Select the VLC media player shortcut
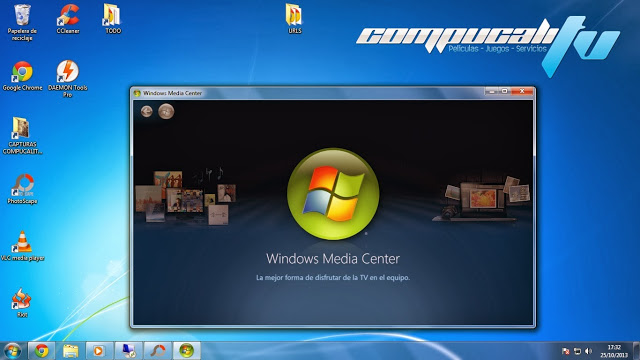This screenshot has width=640, height=360. pyautogui.click(x=22, y=246)
